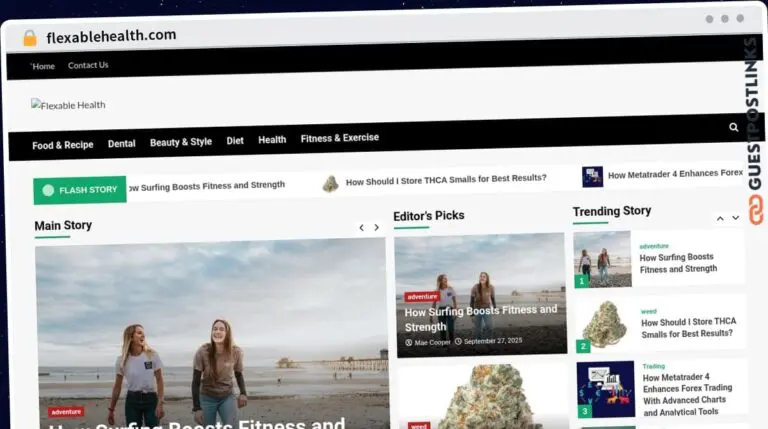Screen dimensions: 768x429
Task: Click the search magnifier icon in navbar
Action: coord(733,128)
